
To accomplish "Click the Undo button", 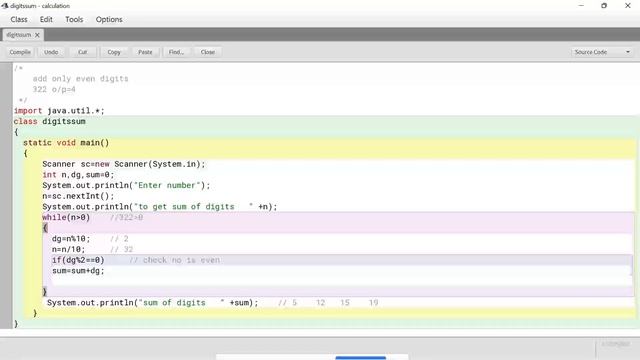I will (51, 52).
